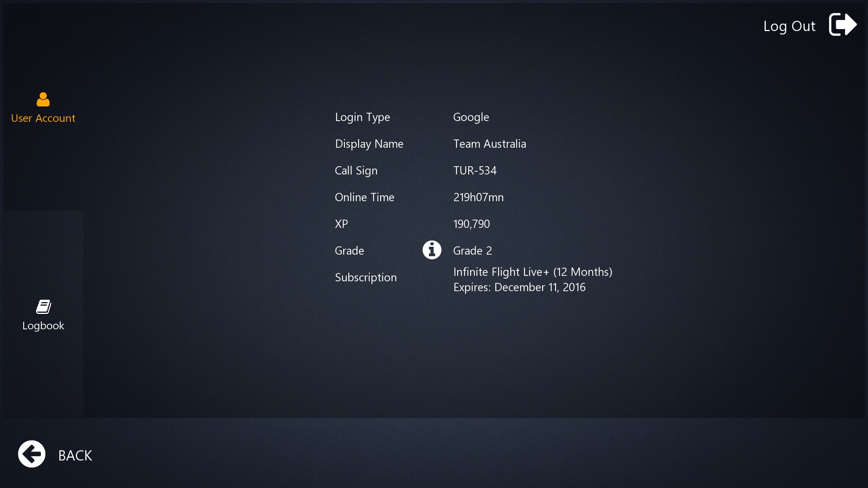Click the Team Australia display name value

tap(489, 144)
